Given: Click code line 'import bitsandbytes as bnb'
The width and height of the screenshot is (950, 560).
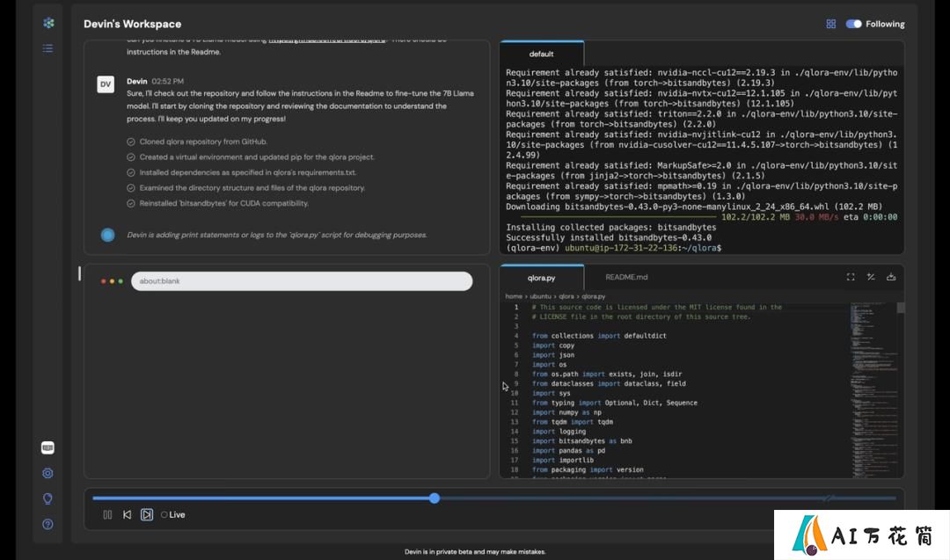Looking at the screenshot, I should [582, 441].
